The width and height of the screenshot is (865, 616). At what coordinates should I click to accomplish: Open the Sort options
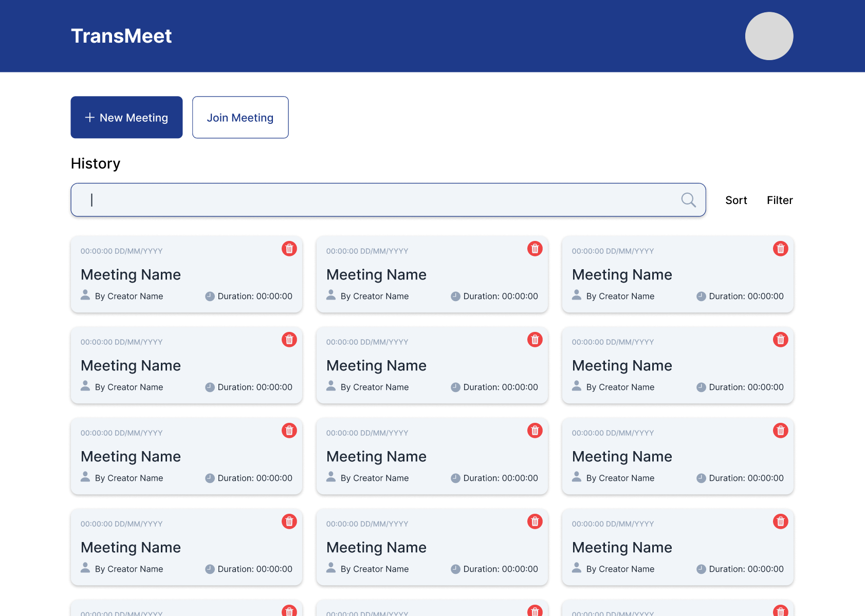pyautogui.click(x=736, y=200)
